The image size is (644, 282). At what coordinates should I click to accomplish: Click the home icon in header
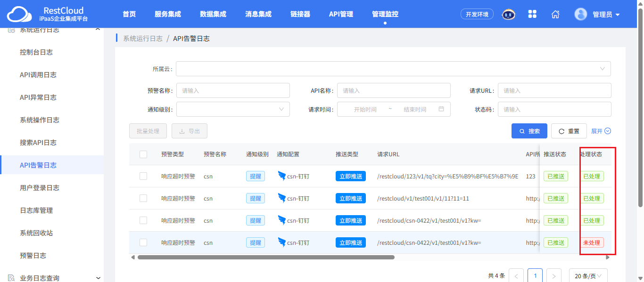click(555, 14)
